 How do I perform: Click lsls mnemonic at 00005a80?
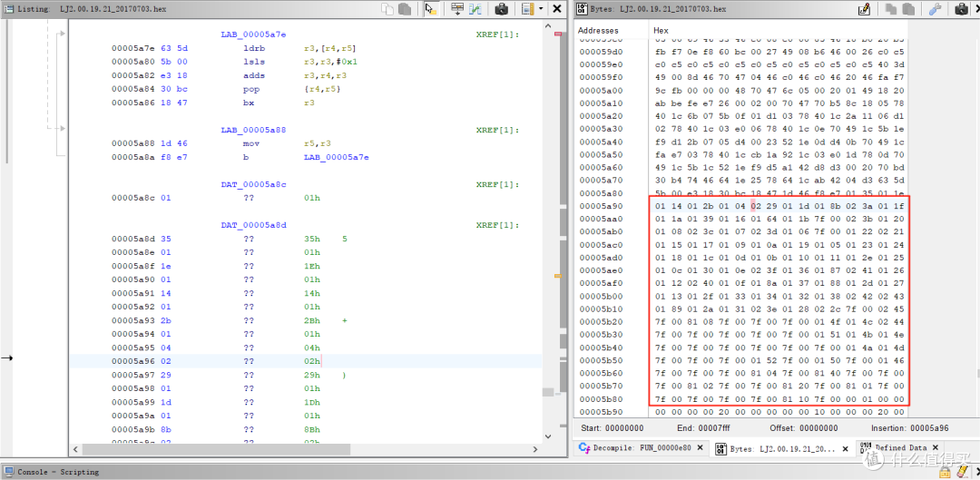coord(253,62)
